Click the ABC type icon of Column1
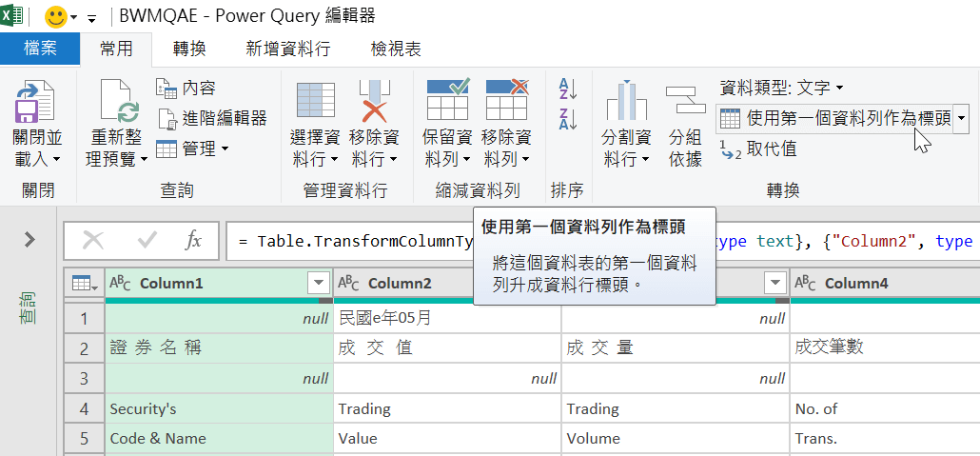980x456 pixels. [x=120, y=284]
